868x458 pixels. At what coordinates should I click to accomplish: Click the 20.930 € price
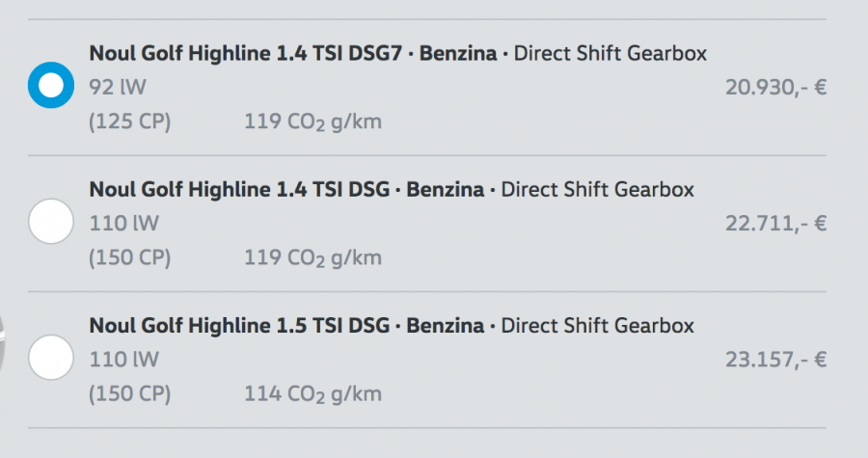pos(775,88)
